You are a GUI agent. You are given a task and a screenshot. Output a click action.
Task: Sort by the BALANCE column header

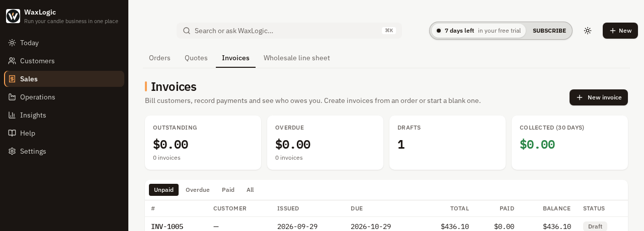[x=556, y=208]
